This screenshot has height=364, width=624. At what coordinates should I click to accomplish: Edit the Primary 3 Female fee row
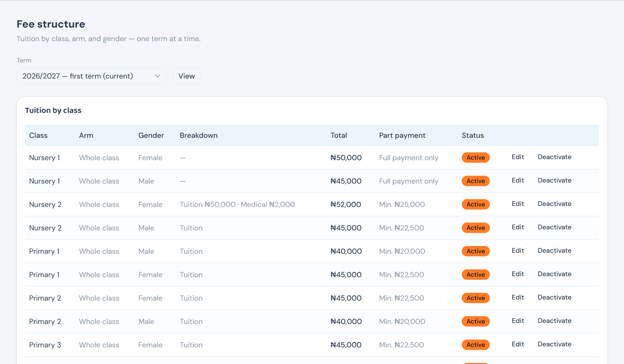[518, 344]
